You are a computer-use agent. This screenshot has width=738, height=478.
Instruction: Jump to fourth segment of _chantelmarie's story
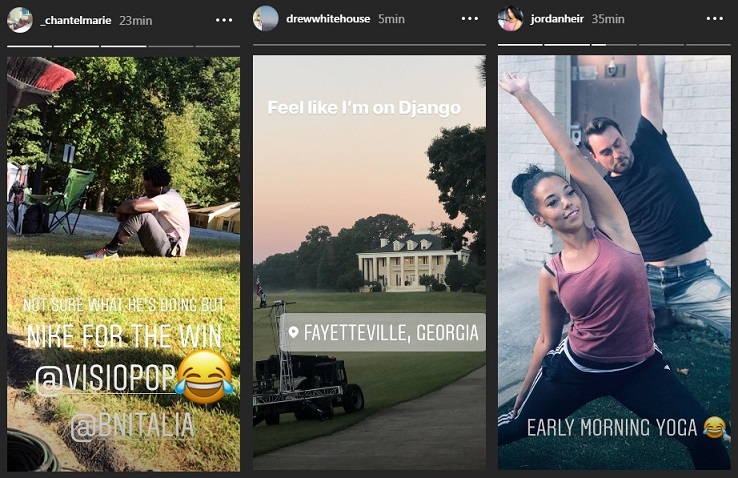point(171,46)
